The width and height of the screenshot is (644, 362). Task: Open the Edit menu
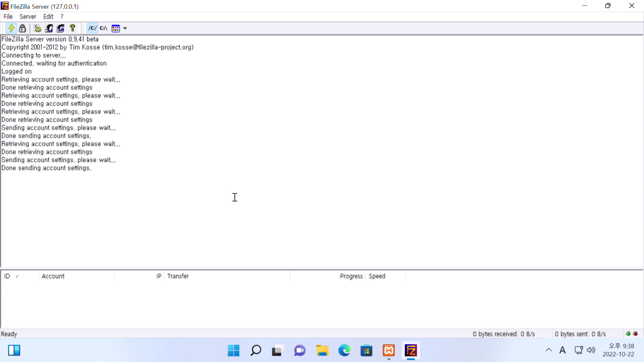pos(48,17)
